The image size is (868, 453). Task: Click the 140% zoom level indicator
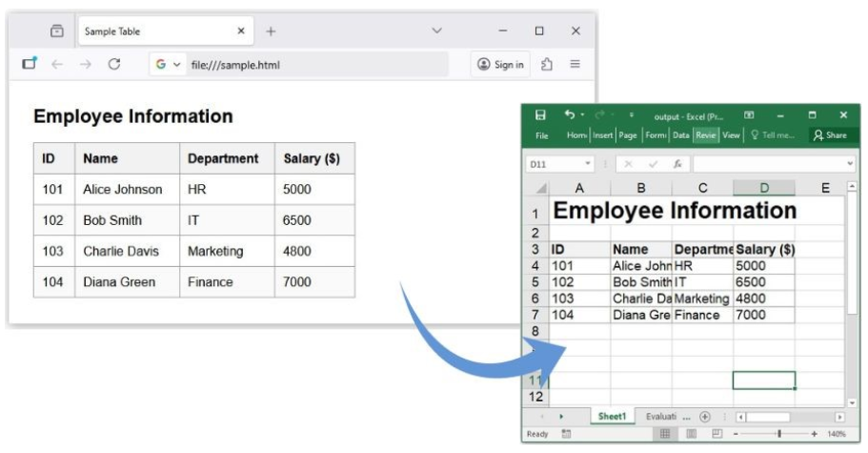[837, 434]
